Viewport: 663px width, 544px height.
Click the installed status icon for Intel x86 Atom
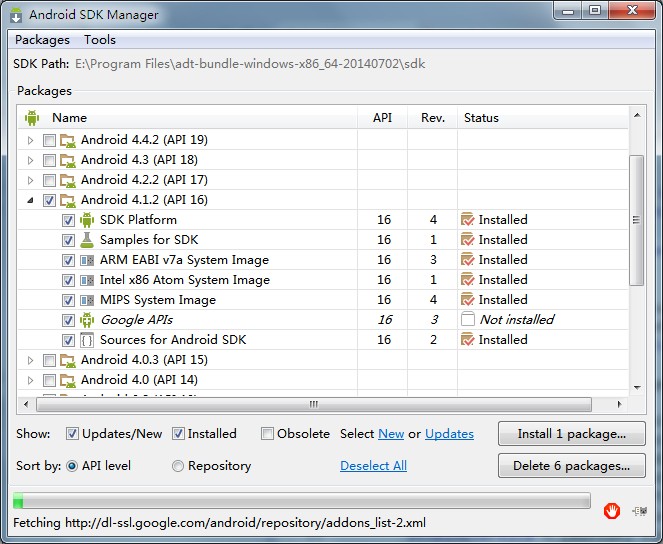(468, 279)
